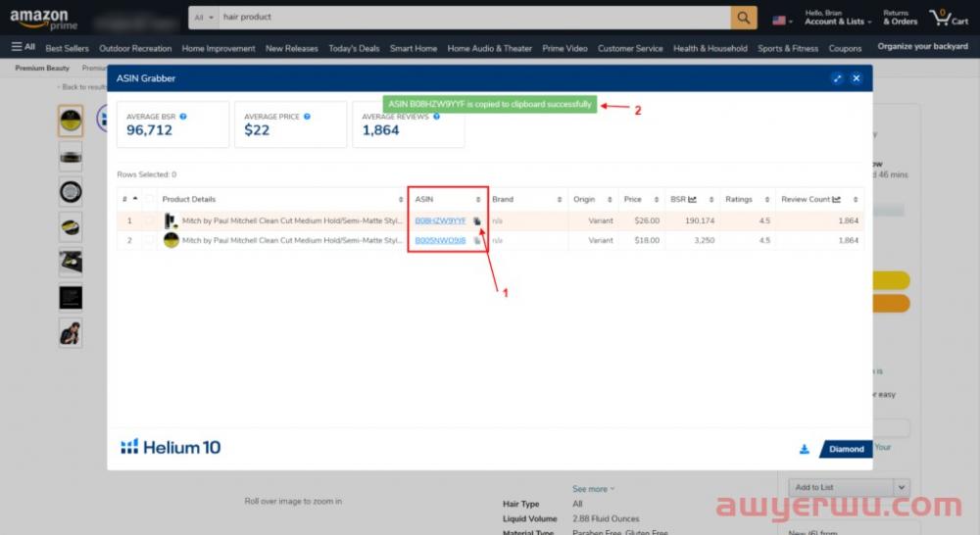Open Customer Service nav item
Viewport: 980px width, 535px height.
click(630, 48)
